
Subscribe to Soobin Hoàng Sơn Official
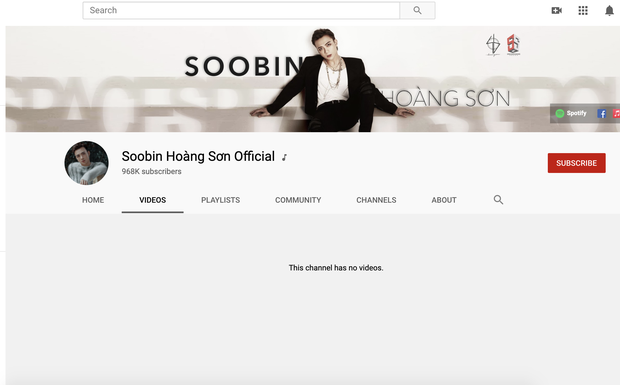click(x=577, y=163)
